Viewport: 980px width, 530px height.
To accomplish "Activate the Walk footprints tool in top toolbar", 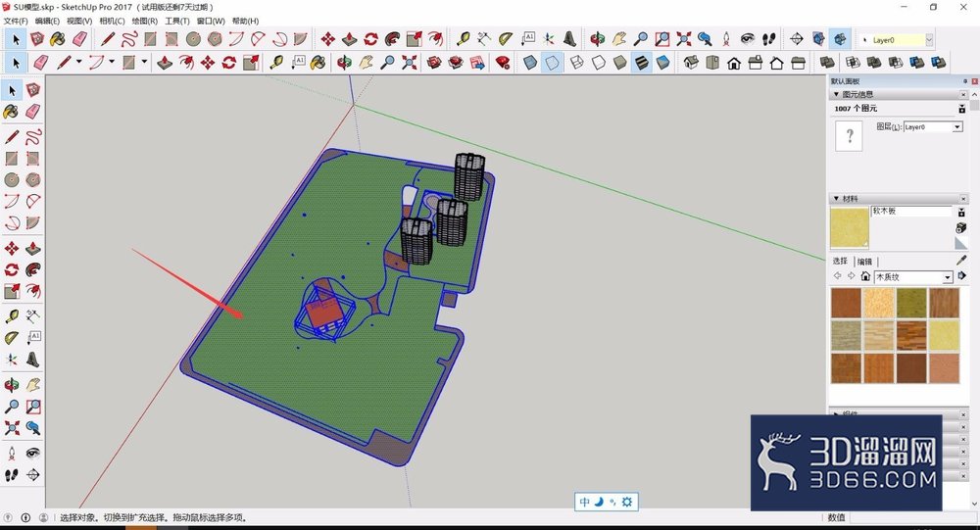I will 769,39.
